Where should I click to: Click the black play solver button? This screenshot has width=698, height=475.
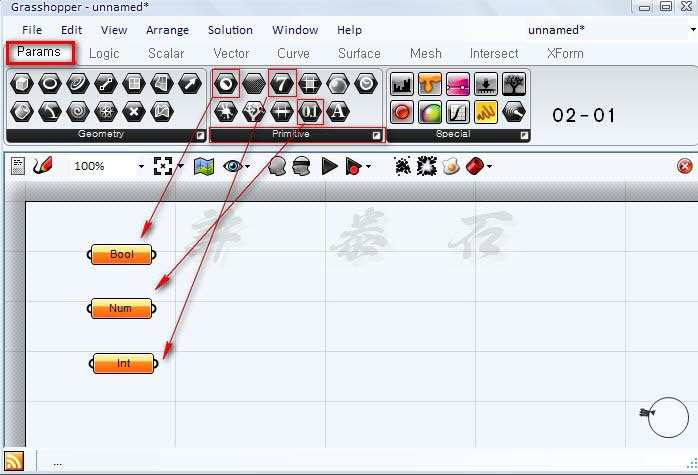pos(329,166)
